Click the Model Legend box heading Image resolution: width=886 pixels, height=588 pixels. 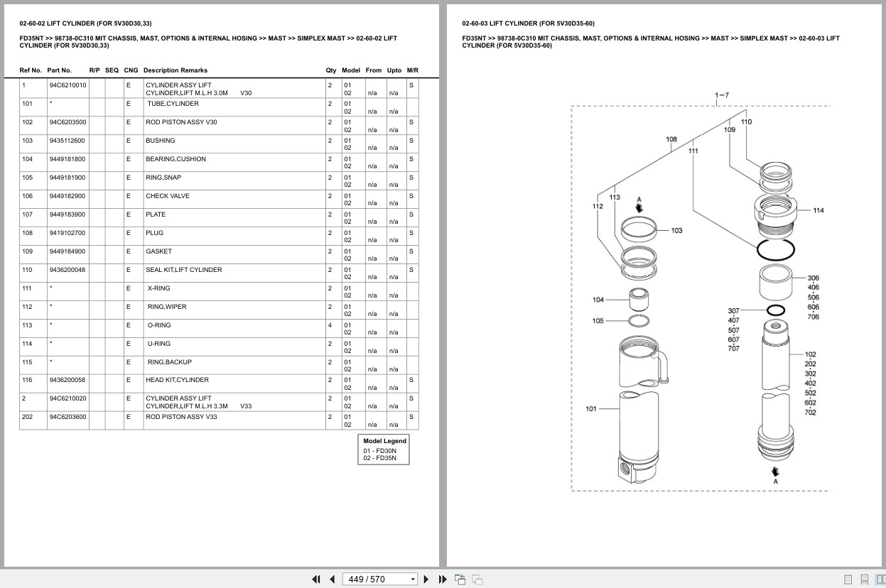[384, 441]
